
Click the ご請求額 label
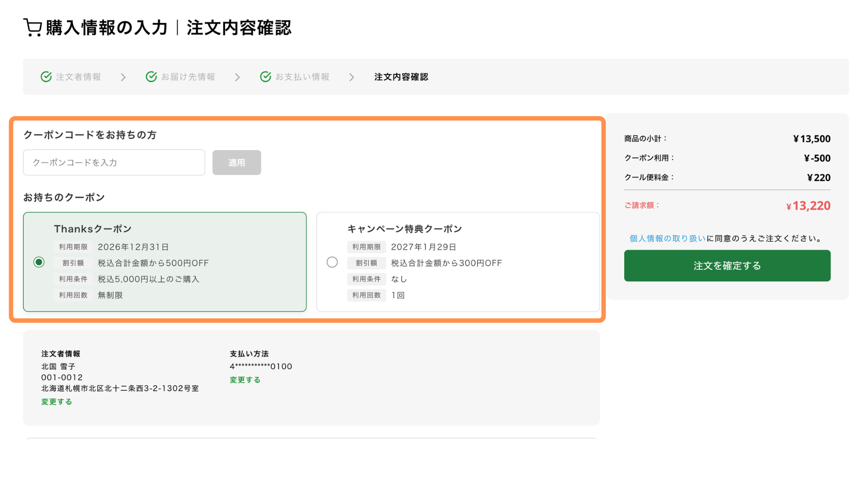642,206
